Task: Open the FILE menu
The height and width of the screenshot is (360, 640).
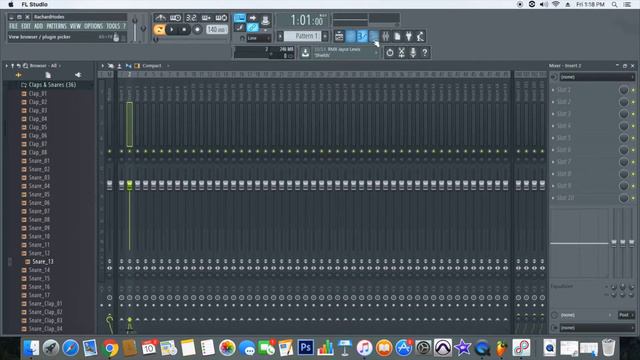Action: (x=13, y=26)
